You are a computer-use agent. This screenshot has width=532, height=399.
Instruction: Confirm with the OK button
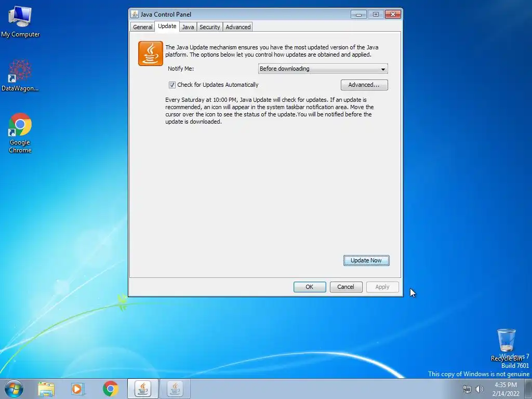[x=310, y=287]
